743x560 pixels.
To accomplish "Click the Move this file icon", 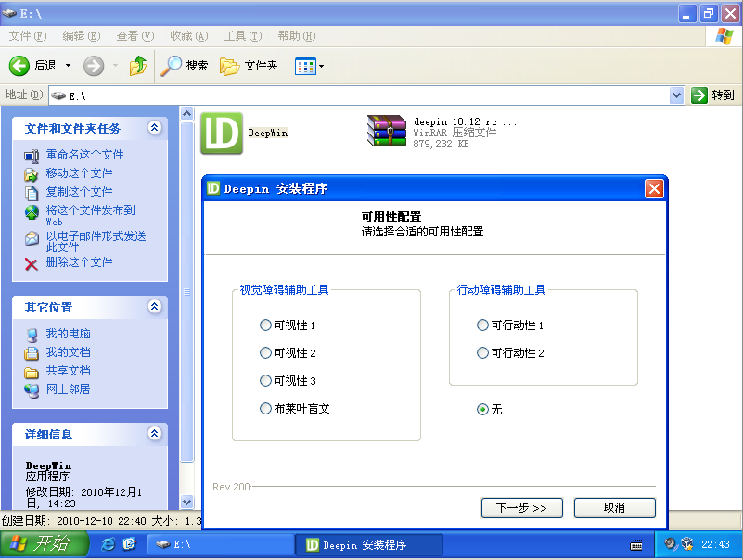I will point(32,174).
